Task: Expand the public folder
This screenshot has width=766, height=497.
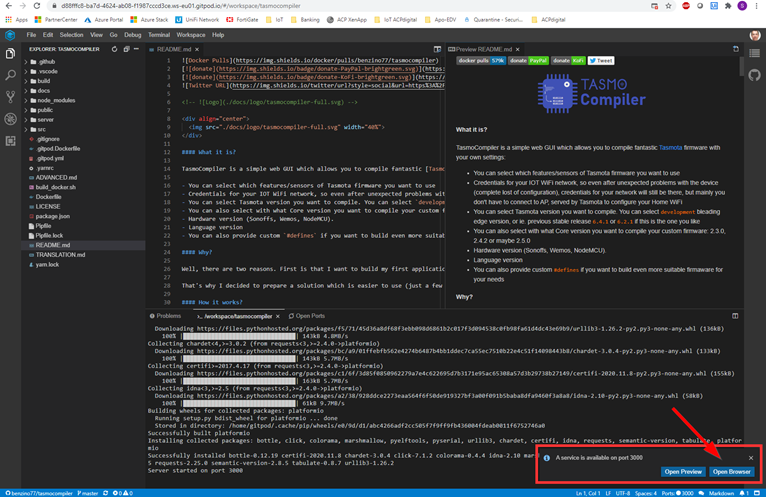Action: pyautogui.click(x=41, y=110)
